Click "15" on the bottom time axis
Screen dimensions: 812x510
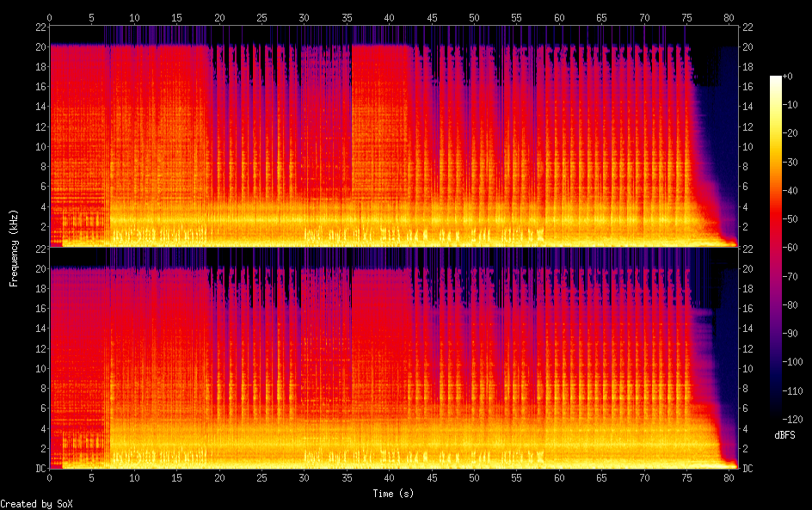[176, 478]
